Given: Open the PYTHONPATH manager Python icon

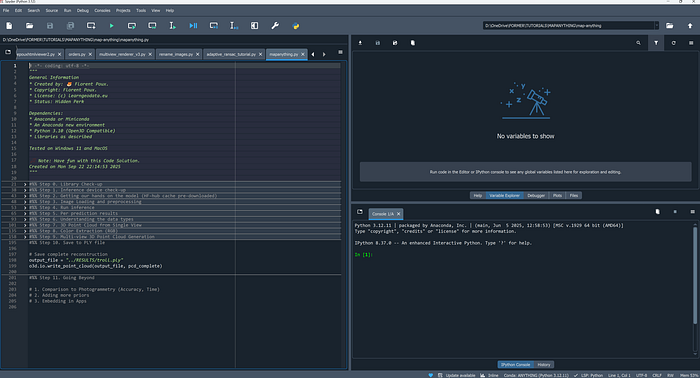Looking at the screenshot, I should 296,26.
